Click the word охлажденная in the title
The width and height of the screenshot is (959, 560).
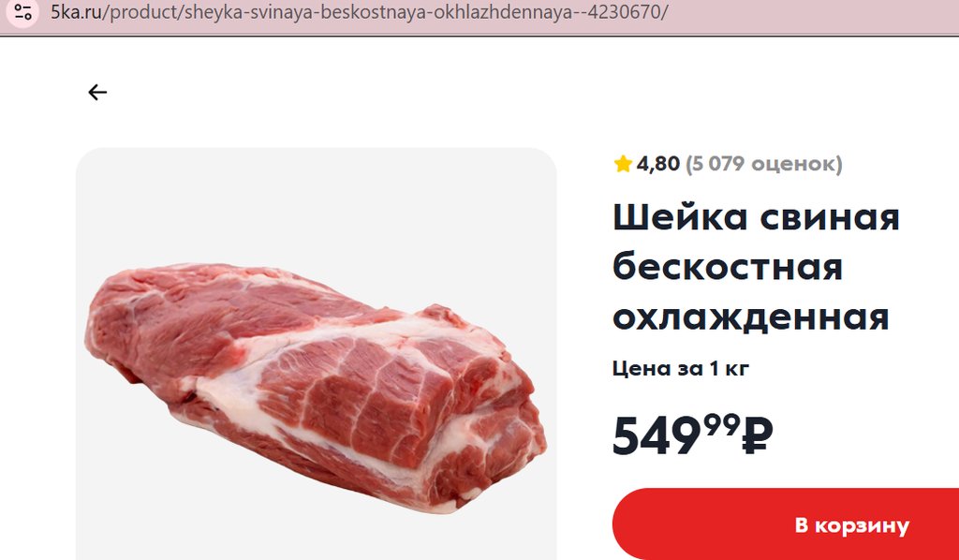(x=751, y=317)
